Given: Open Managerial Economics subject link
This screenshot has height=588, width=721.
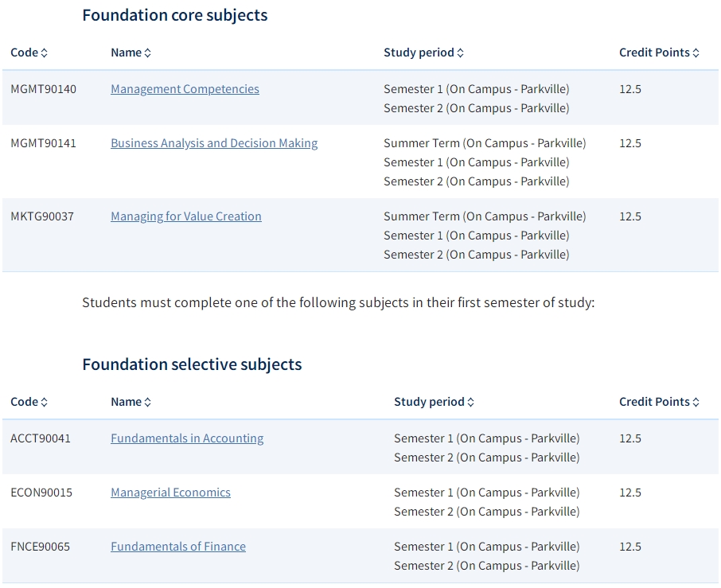Looking at the screenshot, I should tap(170, 493).
